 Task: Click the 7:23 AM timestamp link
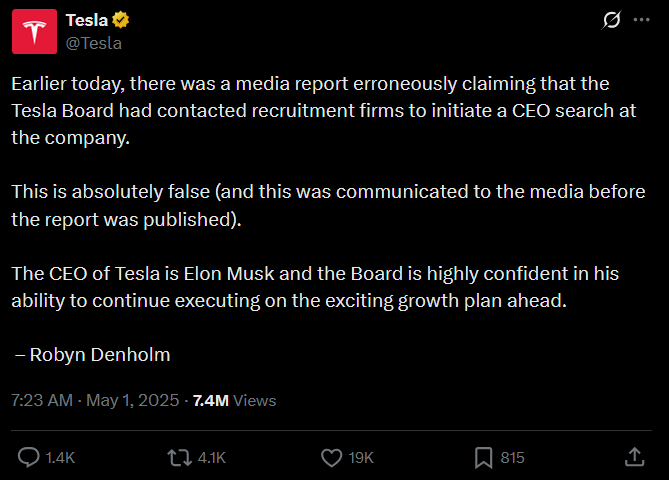42,400
